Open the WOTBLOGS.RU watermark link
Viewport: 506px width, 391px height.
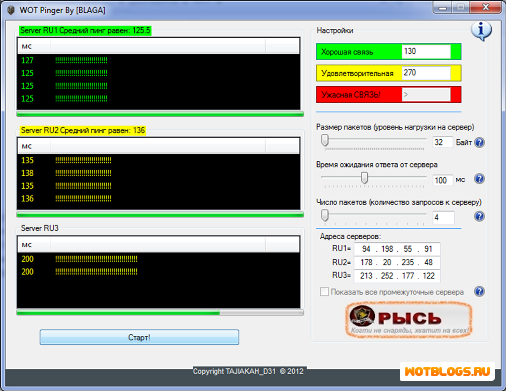click(447, 371)
